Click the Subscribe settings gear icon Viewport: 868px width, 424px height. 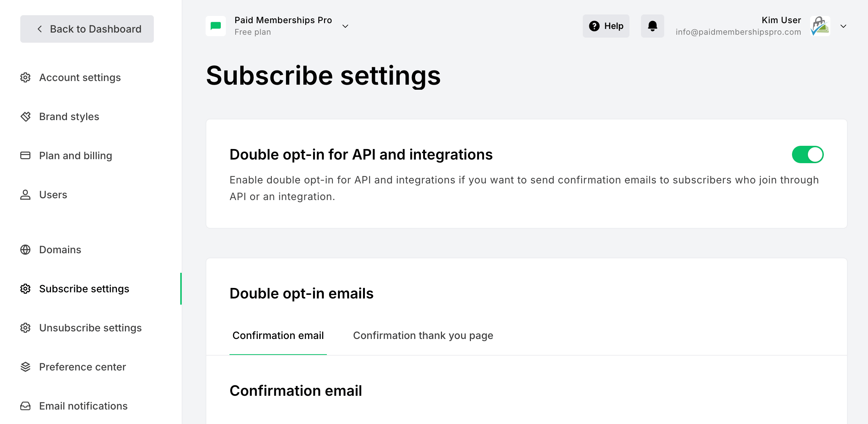[x=25, y=289]
